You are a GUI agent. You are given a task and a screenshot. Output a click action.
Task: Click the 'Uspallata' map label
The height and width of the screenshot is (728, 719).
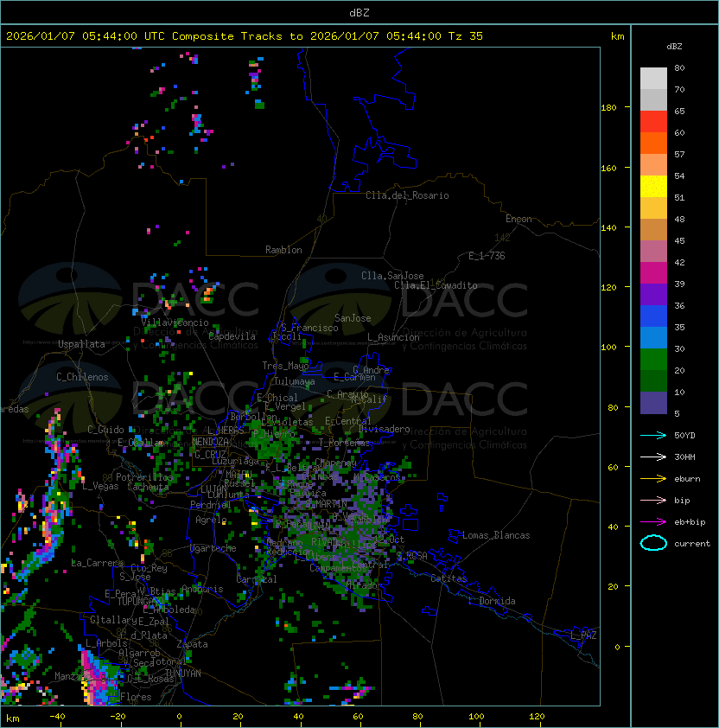tap(81, 344)
